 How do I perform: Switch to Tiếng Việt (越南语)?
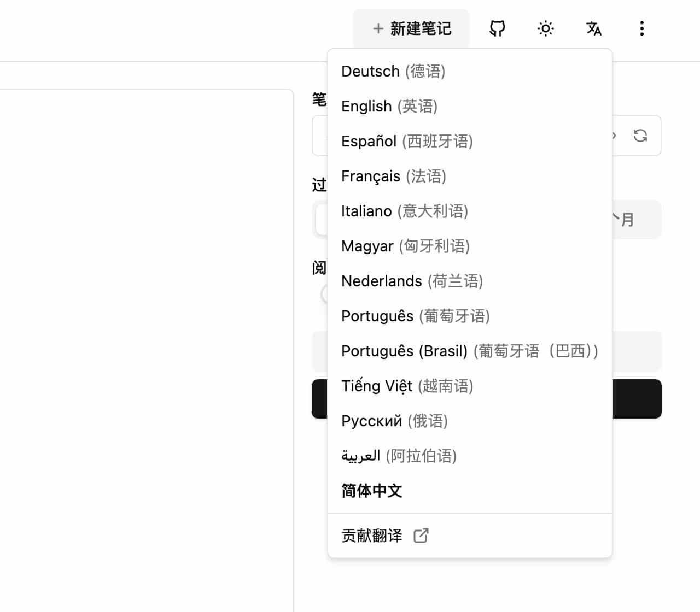pyautogui.click(x=470, y=386)
